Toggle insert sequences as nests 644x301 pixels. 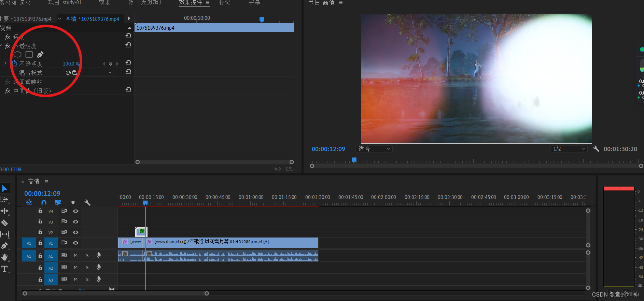(x=29, y=203)
